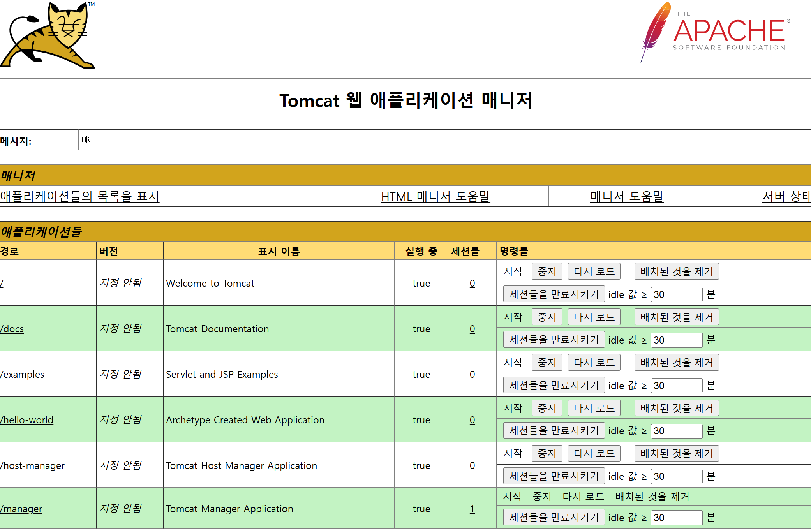Image resolution: width=811 pixels, height=532 pixels.
Task: Open the /examples application path link
Action: 22,375
